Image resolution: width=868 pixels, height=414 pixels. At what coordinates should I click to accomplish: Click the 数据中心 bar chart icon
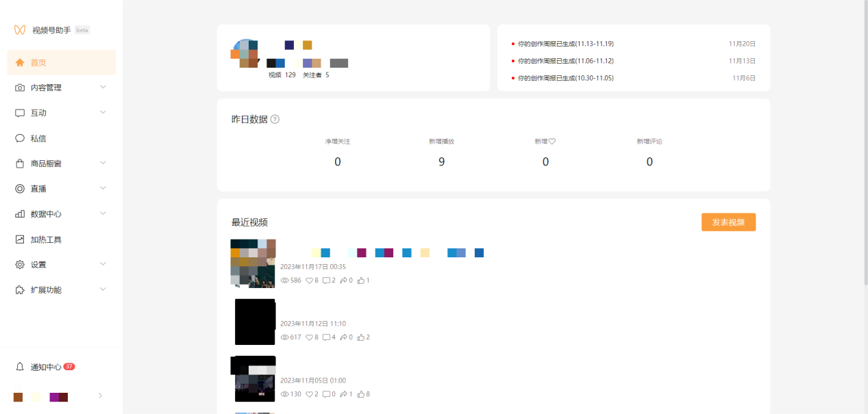[20, 214]
